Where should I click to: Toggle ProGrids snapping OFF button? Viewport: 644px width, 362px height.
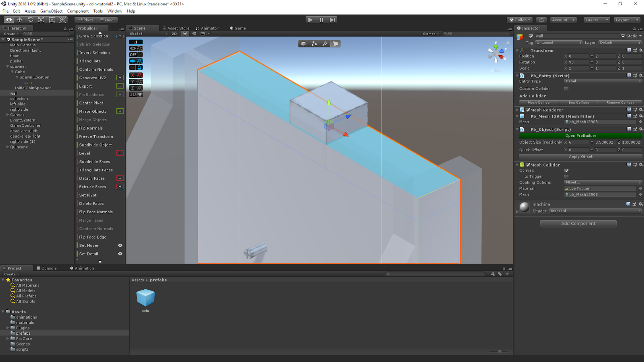coord(136,55)
